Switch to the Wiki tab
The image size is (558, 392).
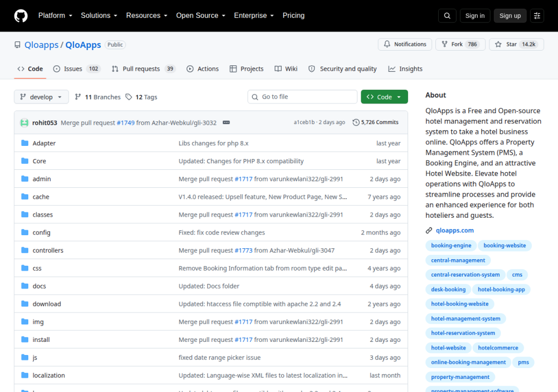286,69
